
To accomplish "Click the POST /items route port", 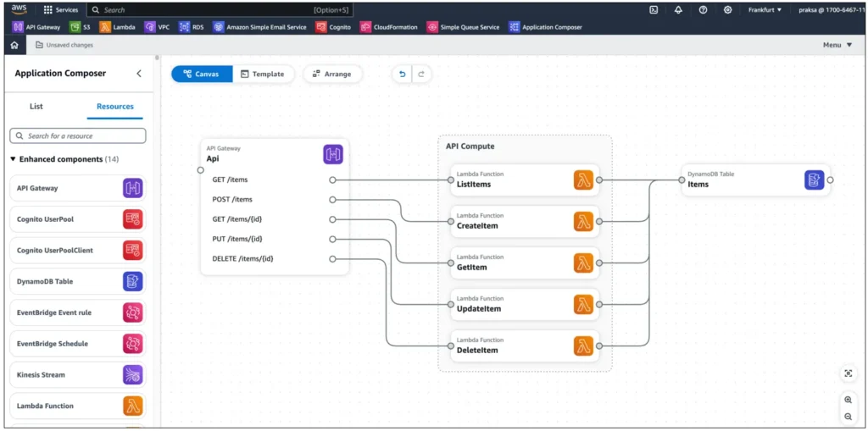I will click(332, 200).
